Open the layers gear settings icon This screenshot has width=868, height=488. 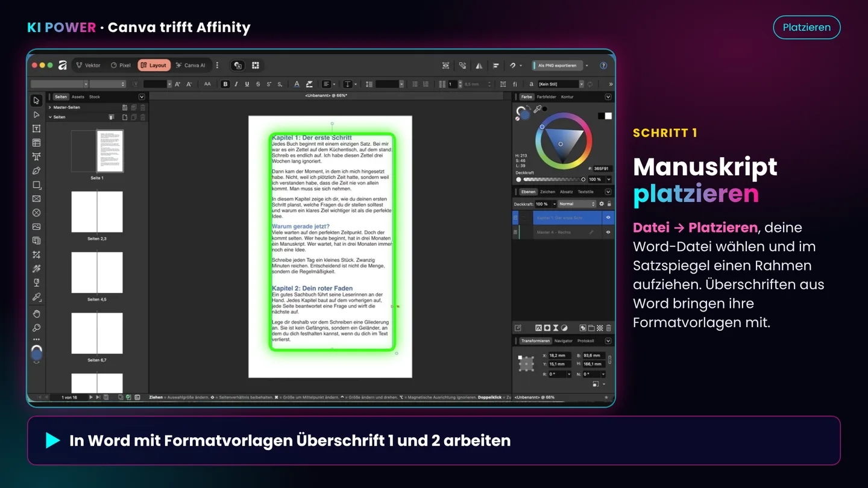tap(601, 204)
